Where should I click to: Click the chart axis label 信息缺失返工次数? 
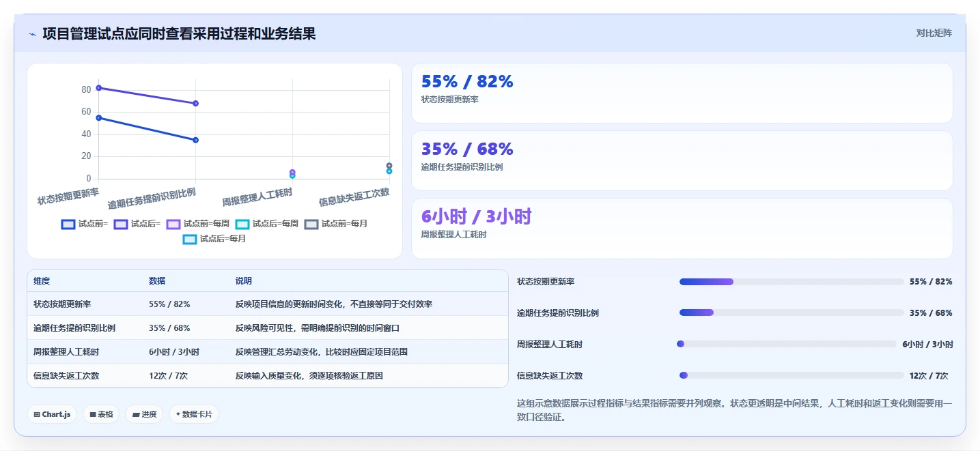(354, 198)
